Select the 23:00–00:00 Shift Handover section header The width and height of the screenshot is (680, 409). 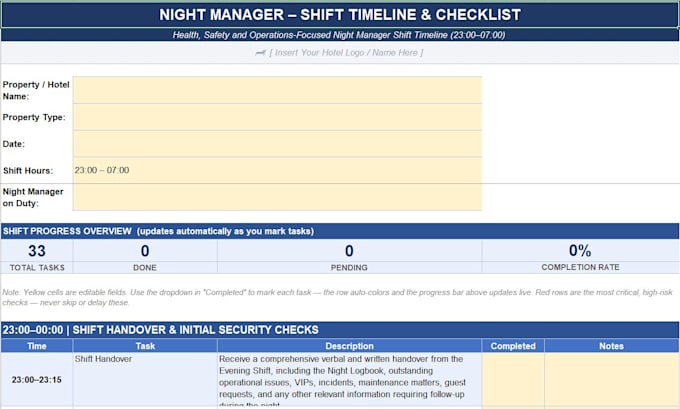(340, 330)
